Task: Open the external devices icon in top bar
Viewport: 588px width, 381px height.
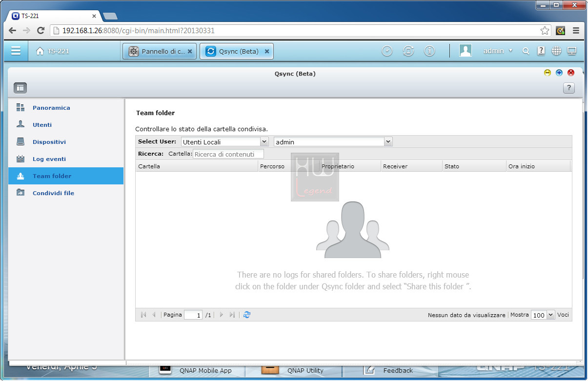Action: pyautogui.click(x=408, y=51)
